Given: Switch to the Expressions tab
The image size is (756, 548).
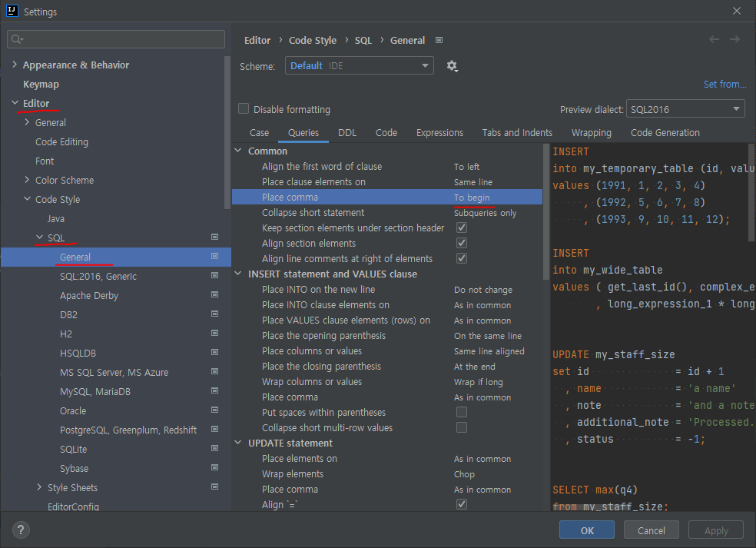Looking at the screenshot, I should pos(439,133).
